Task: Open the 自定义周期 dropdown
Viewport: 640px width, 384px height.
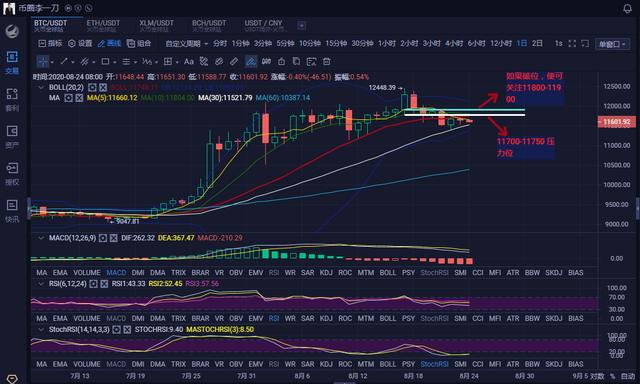Action: (x=187, y=43)
